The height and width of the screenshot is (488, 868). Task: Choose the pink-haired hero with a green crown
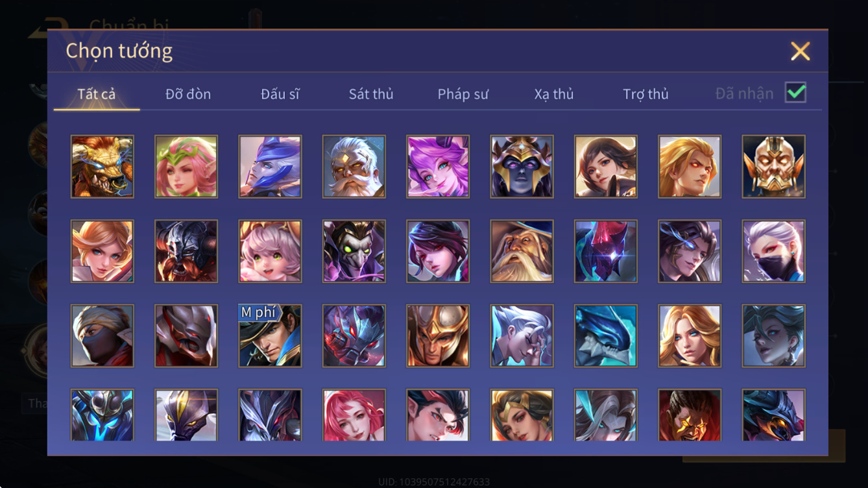(186, 167)
